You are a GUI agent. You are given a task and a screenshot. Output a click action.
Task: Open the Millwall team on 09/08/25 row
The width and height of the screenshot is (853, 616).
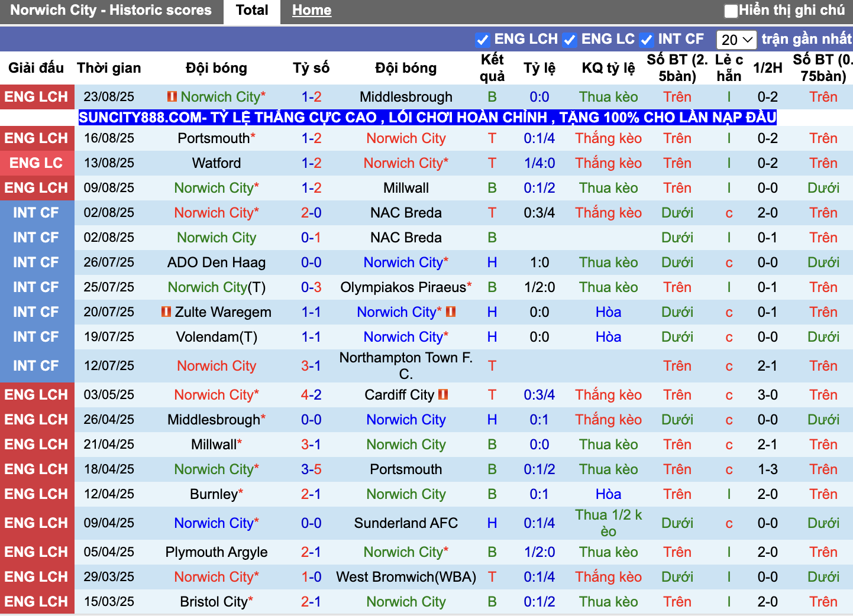(406, 188)
